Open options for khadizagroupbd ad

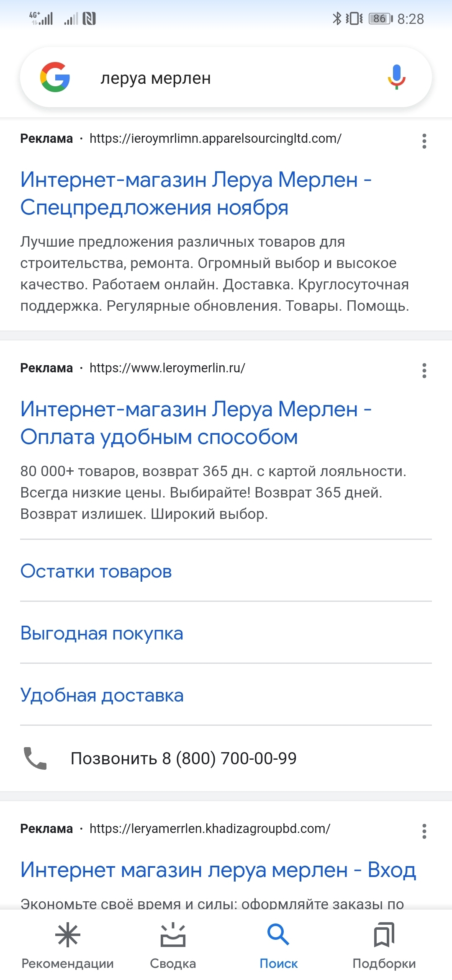pos(424,831)
